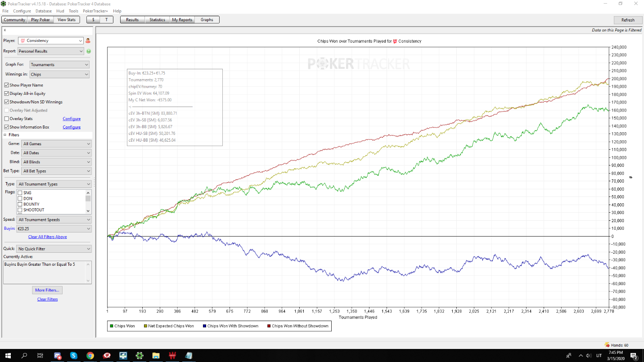
Task: Open Skype from the taskbar
Action: 73,356
